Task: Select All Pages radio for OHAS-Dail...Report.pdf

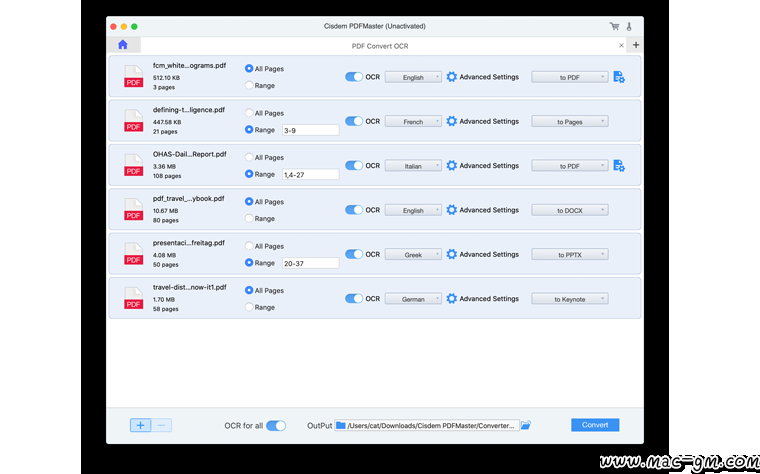Action: [249, 157]
